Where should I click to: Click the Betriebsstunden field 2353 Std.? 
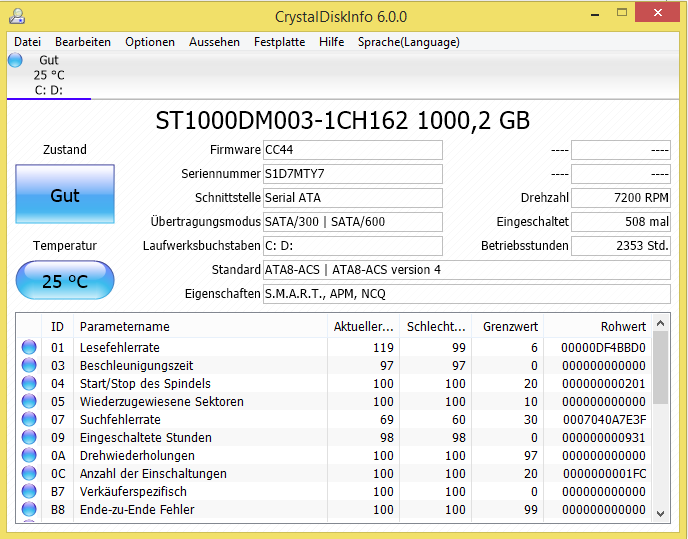[621, 246]
